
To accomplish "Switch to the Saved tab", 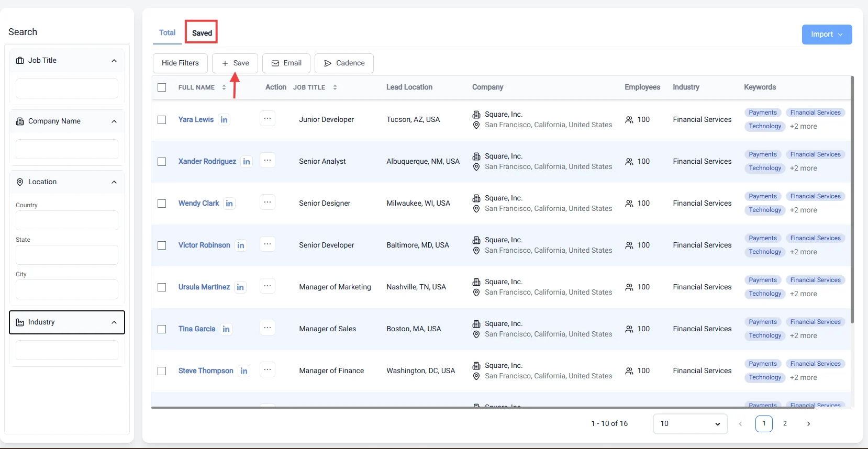I will pos(202,33).
